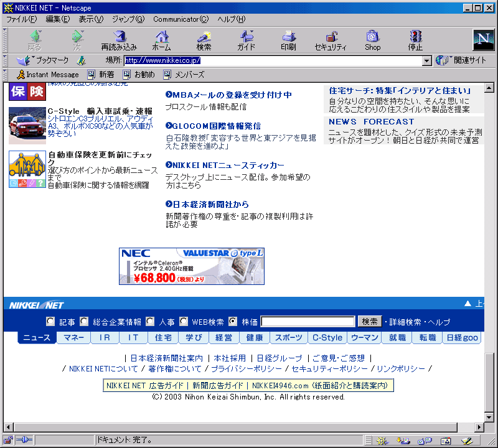Open Newsgroups from component bar
This screenshot has height=448, width=498.
coord(425,441)
